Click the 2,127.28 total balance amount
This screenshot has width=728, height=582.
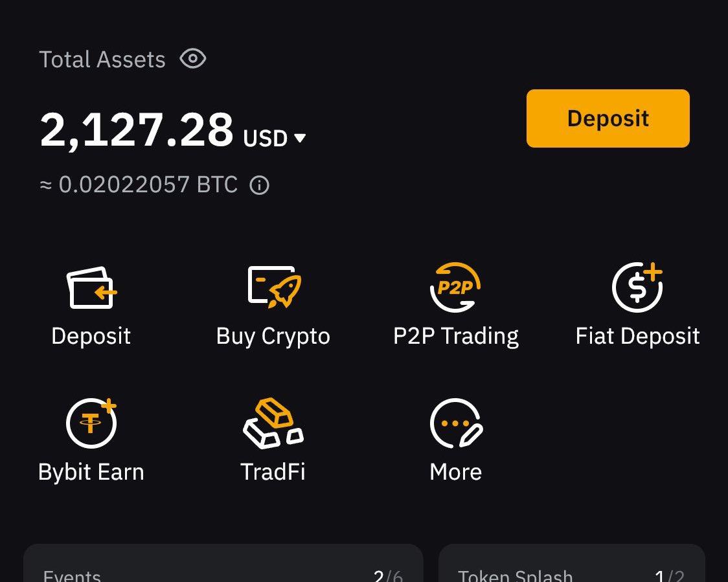[x=137, y=130]
